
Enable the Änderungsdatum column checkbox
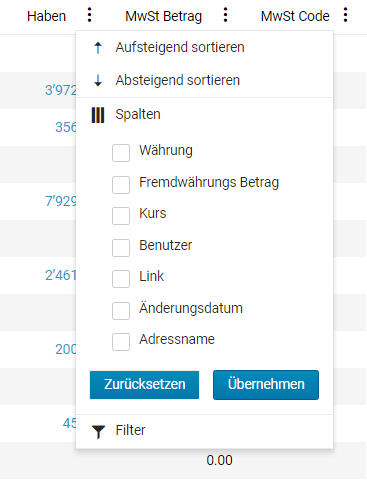click(x=121, y=311)
